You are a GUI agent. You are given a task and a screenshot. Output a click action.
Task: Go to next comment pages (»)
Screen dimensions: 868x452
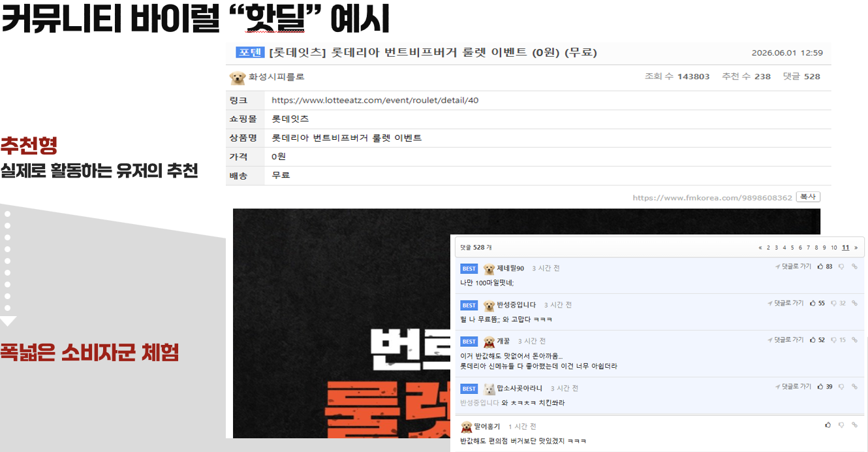(856, 248)
